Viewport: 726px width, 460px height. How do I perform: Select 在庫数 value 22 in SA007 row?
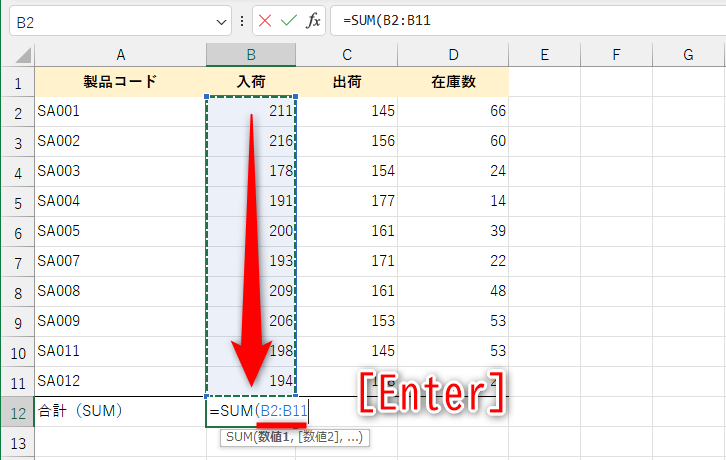(453, 261)
